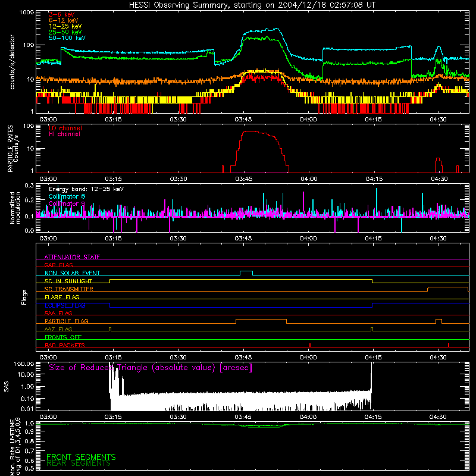The width and height of the screenshot is (476, 476).
Task: Select the SC_IN_SUNLIGHT flag label
Action: (68, 281)
